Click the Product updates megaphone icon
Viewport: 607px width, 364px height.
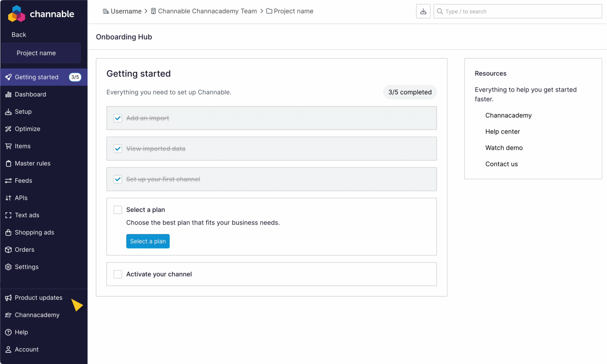[x=8, y=298]
